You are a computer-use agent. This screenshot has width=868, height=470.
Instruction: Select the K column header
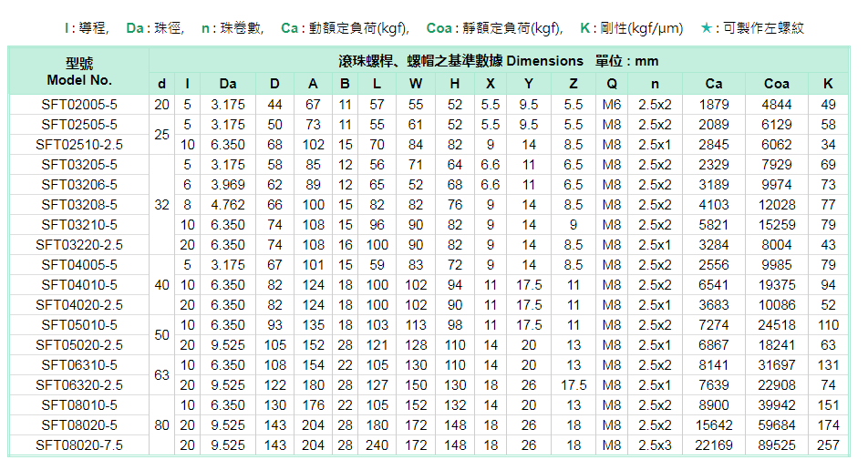point(828,84)
